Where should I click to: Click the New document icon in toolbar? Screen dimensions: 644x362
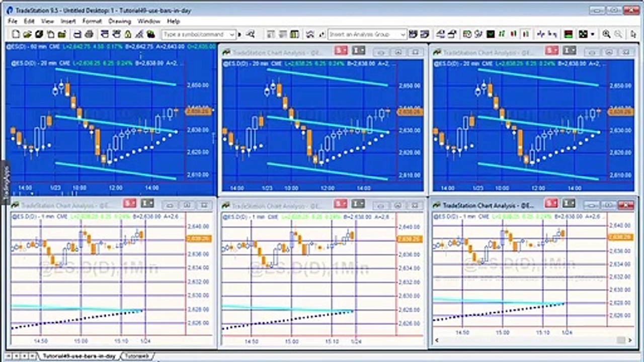16,34
